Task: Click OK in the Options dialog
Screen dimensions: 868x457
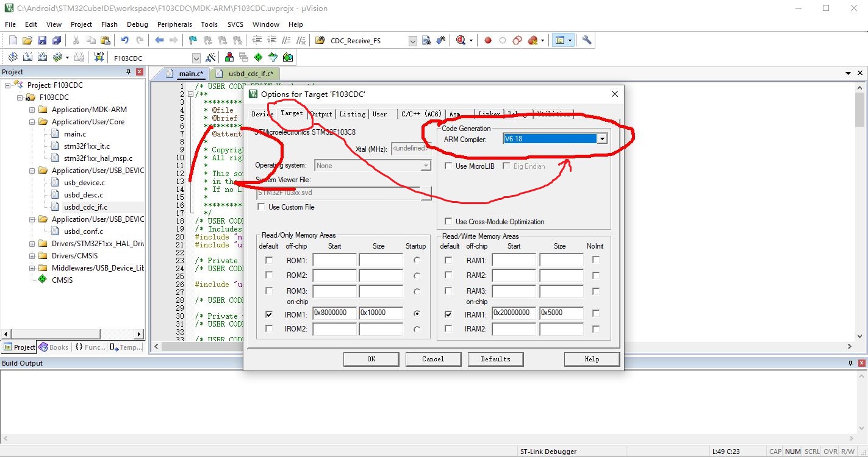Action: tap(371, 359)
